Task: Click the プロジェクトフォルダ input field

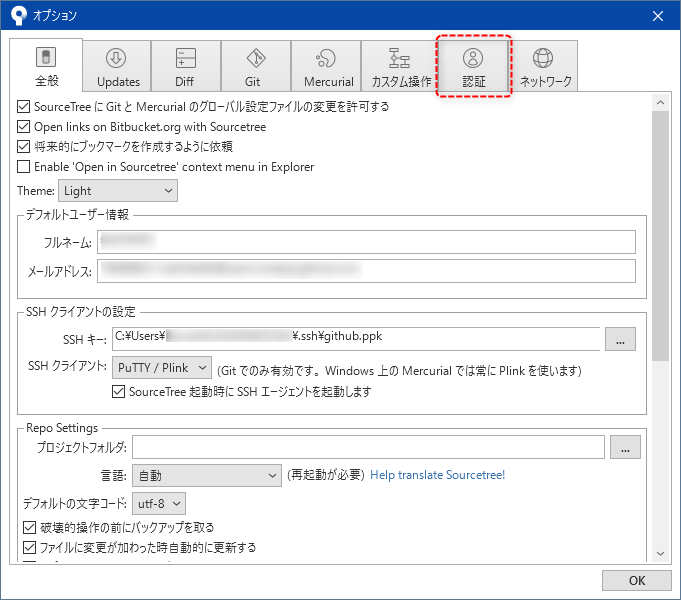Action: coord(368,447)
